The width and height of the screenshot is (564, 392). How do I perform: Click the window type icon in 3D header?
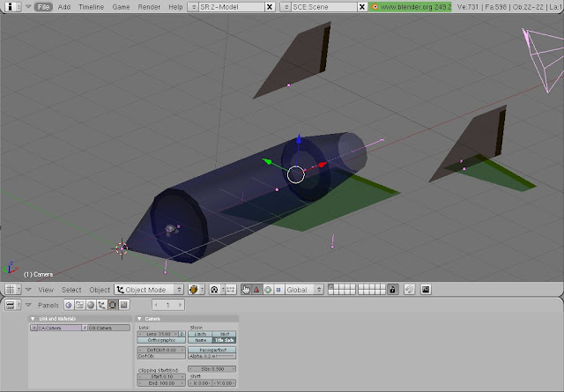click(x=11, y=289)
